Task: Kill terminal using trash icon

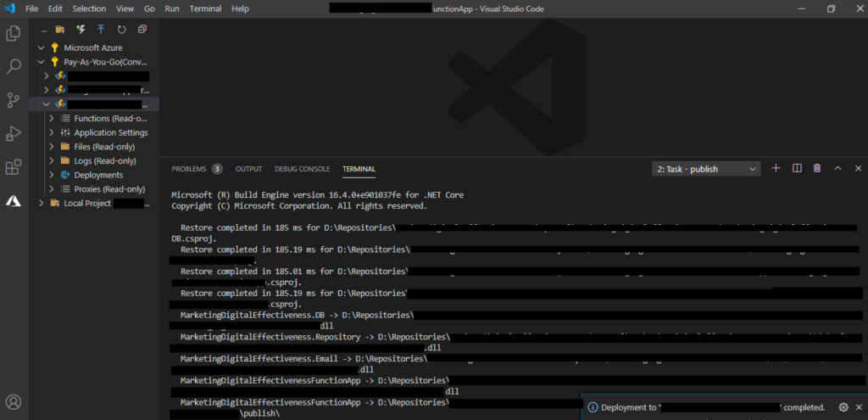Action: [817, 169]
